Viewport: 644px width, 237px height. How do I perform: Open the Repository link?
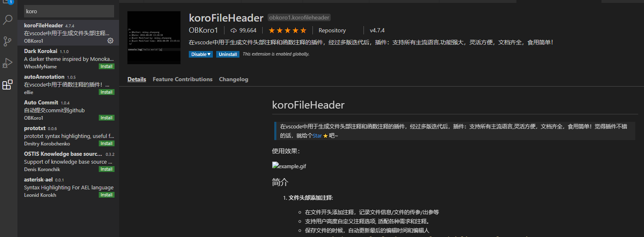tap(332, 30)
